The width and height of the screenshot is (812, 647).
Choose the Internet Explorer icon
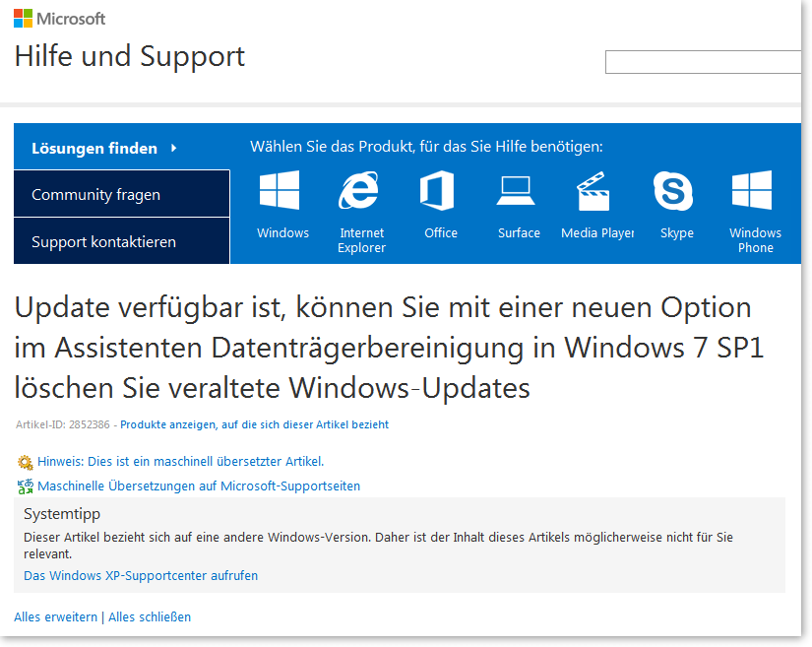[x=359, y=191]
